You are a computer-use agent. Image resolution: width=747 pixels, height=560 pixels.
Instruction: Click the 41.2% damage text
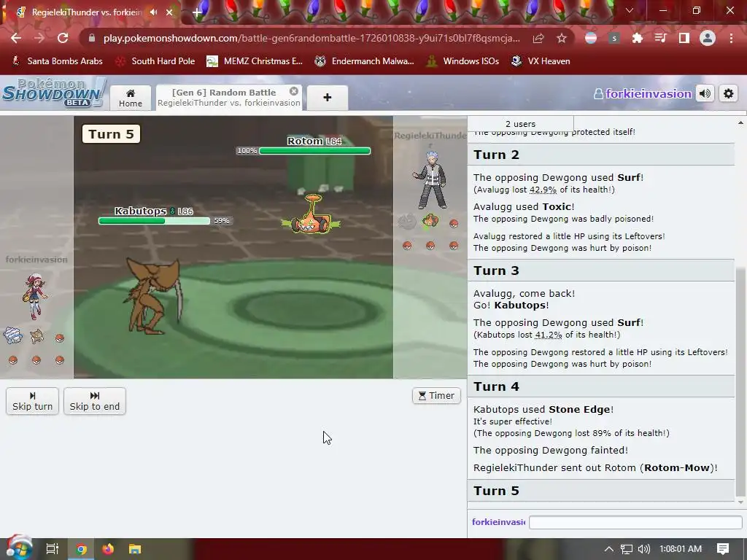point(549,335)
